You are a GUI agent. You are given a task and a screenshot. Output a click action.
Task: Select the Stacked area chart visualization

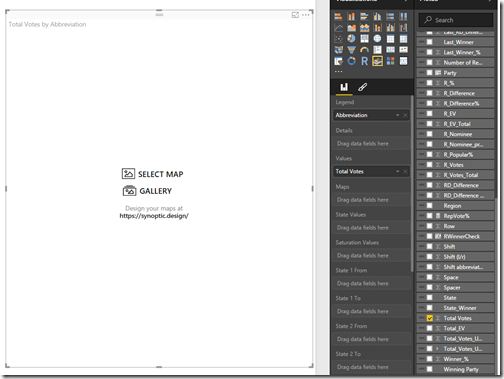point(364,28)
